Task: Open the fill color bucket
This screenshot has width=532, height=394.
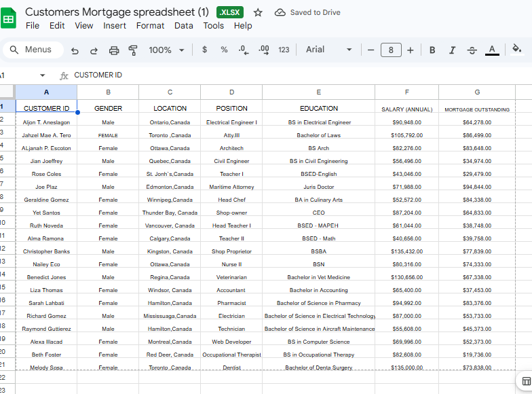Action: (x=516, y=50)
